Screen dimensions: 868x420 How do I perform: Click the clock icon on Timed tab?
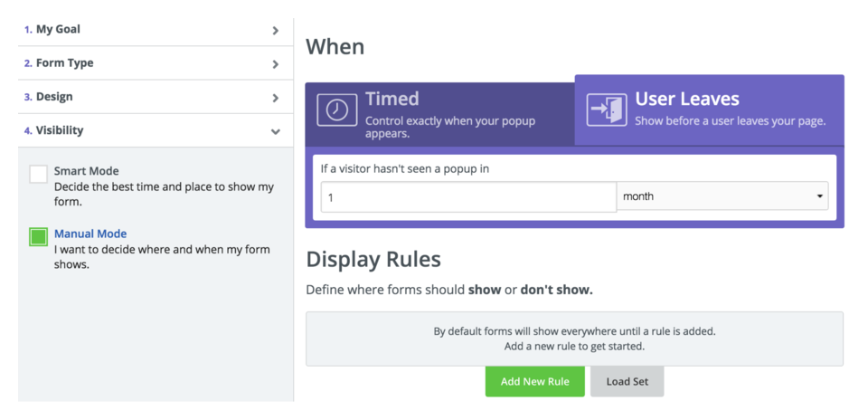(336, 110)
